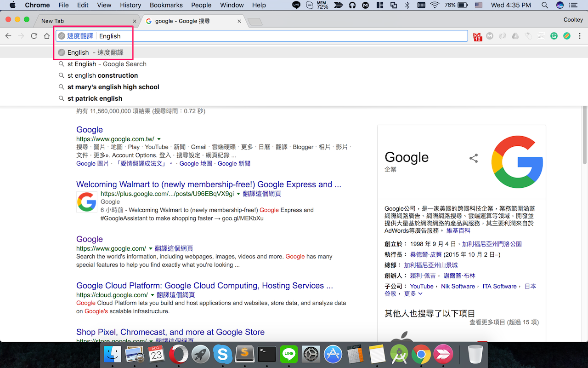This screenshot has height=368, width=588.
Task: Click the Gmail checker extension icon
Action: (478, 36)
